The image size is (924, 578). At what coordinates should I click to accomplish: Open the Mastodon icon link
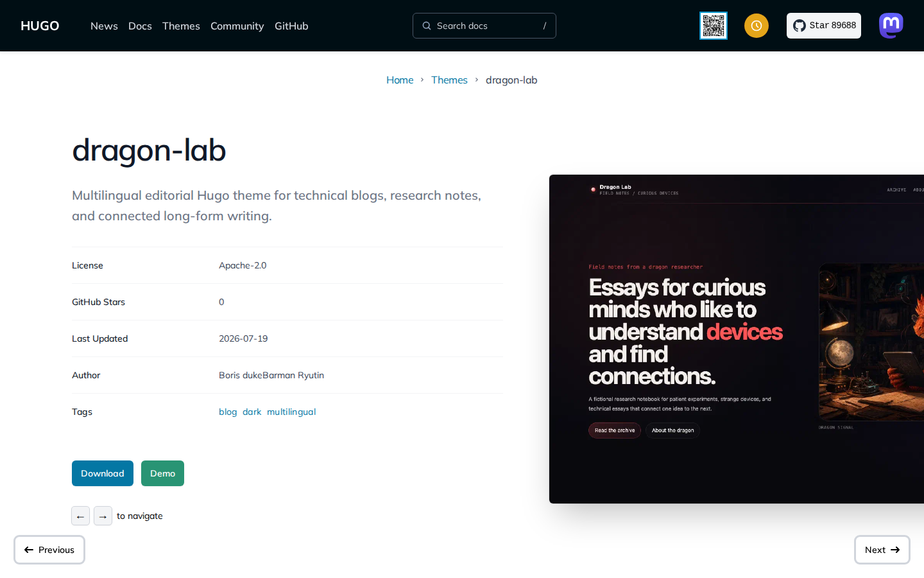(x=891, y=26)
